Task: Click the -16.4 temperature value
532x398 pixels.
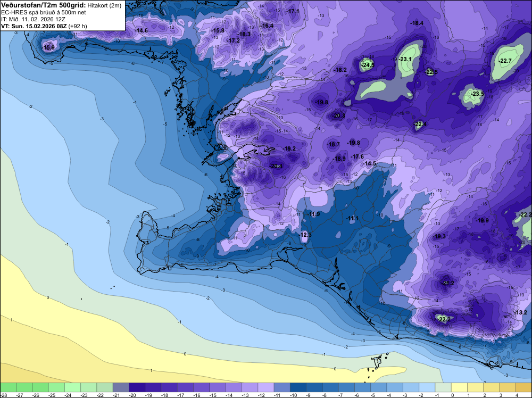Action: point(267,26)
